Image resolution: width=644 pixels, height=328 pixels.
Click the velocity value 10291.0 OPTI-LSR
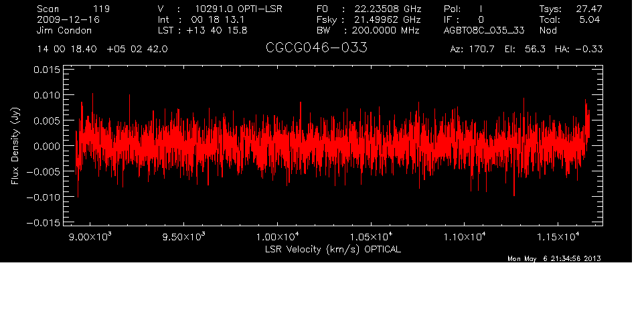point(238,9)
